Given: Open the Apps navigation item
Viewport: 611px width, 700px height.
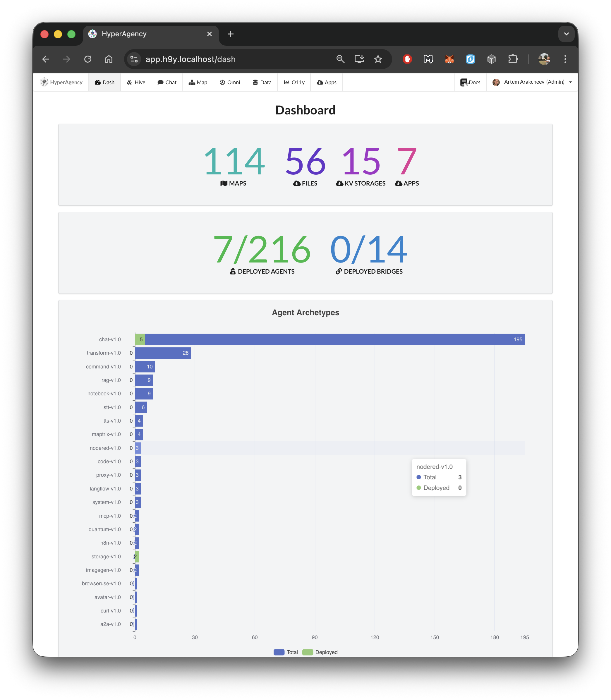Looking at the screenshot, I should (326, 82).
